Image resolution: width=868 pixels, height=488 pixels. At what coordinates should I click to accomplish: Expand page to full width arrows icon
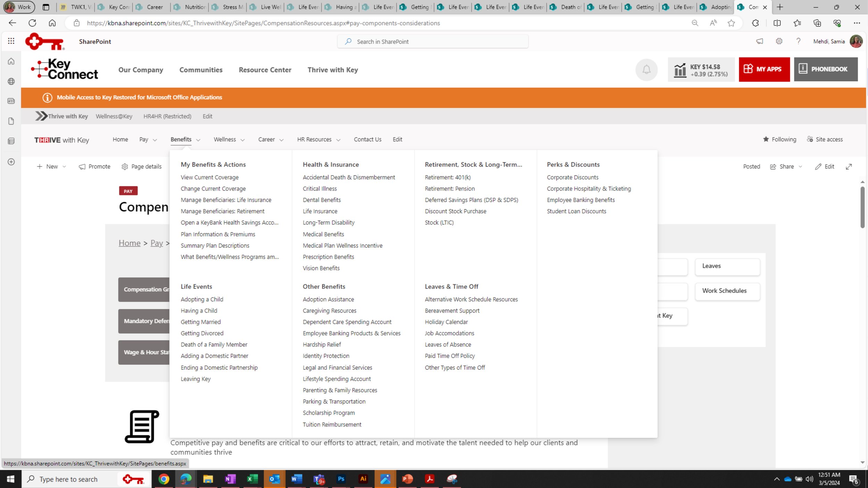pos(849,167)
